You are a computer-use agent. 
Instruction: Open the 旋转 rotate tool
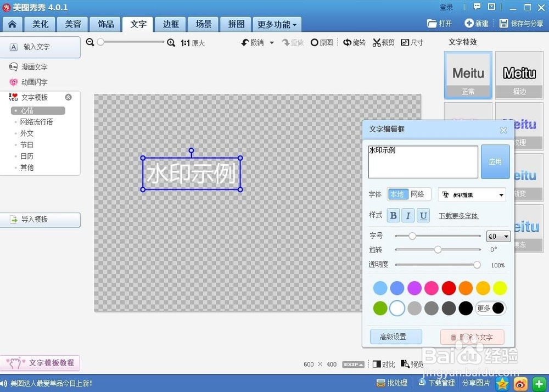click(x=354, y=43)
